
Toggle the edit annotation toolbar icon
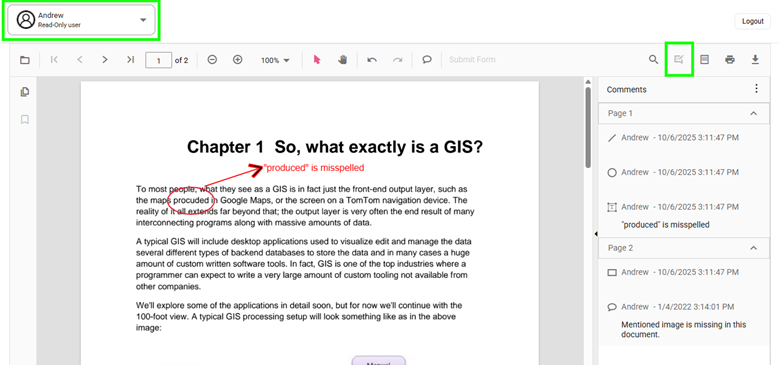coord(679,60)
